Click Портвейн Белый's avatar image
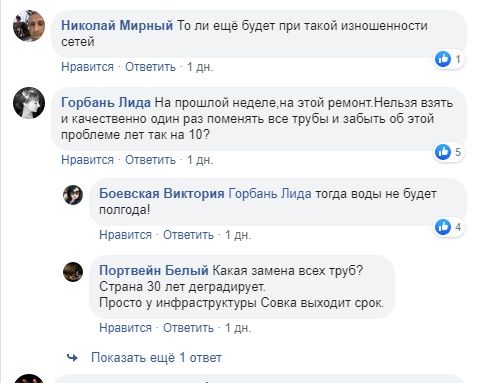This screenshot has height=383, width=499. [x=73, y=272]
